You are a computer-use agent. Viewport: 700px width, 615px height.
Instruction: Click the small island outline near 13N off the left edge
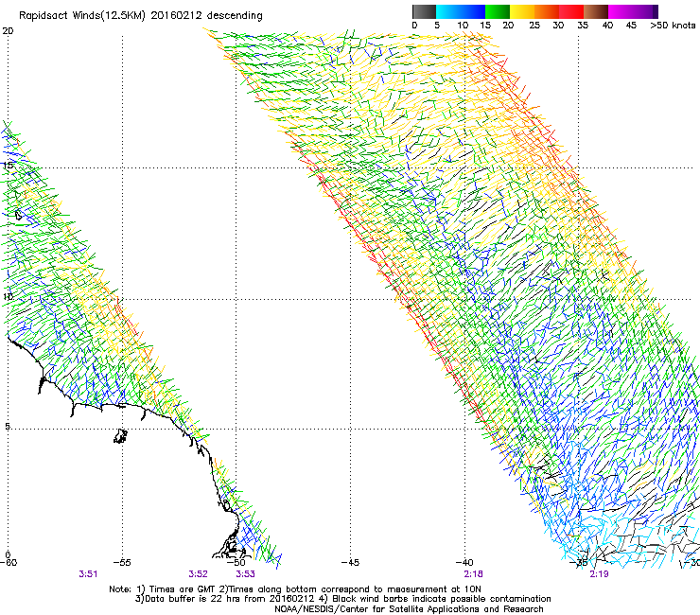(18, 216)
